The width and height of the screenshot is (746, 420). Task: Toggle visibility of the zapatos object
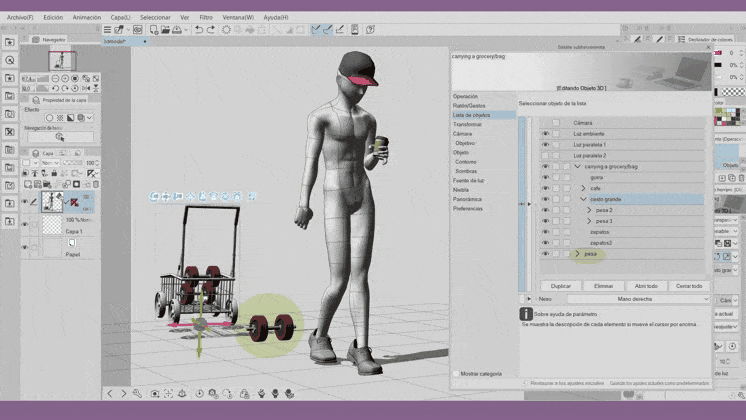545,232
